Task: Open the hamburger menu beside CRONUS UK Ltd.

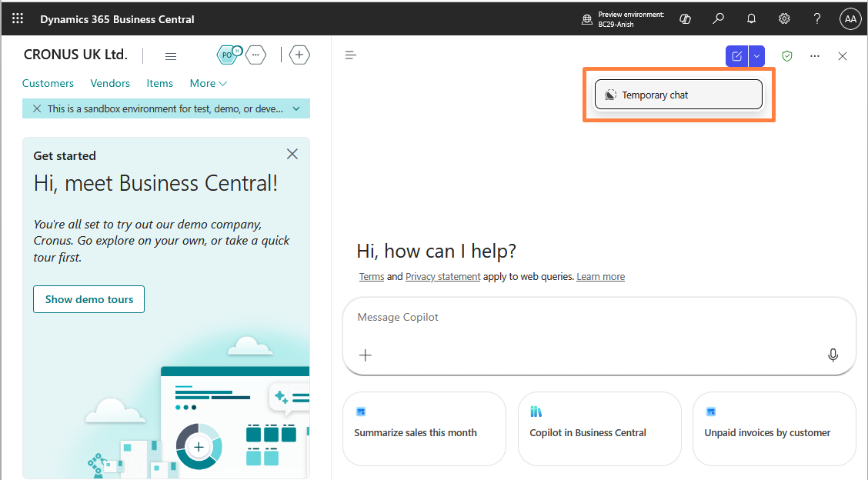Action: tap(171, 56)
